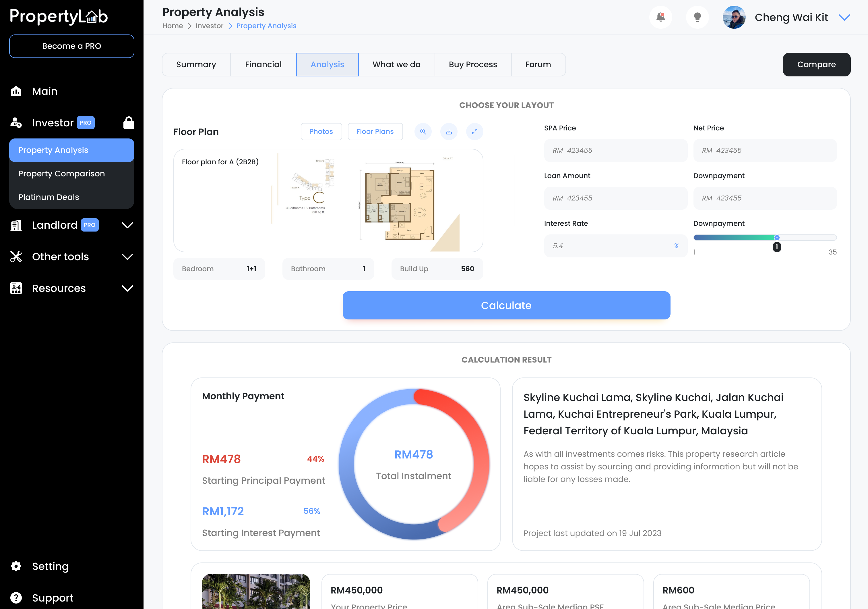Screen dimensions: 868x609
Task: Click the Investor lock icon
Action: [129, 123]
